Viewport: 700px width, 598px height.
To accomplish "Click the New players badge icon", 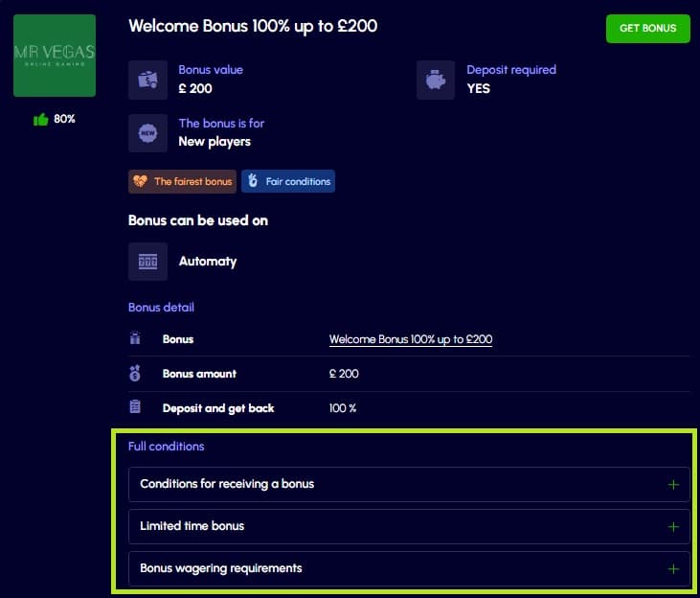I will 147,133.
